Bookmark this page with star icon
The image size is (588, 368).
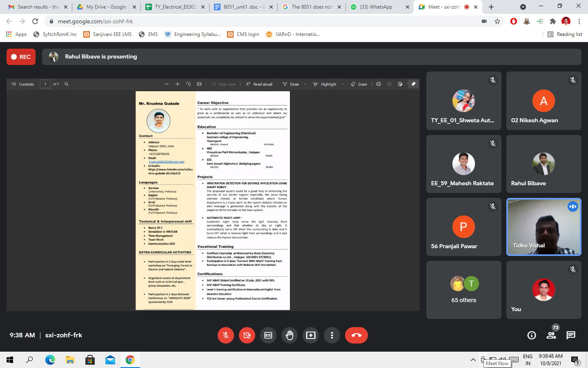pos(497,21)
